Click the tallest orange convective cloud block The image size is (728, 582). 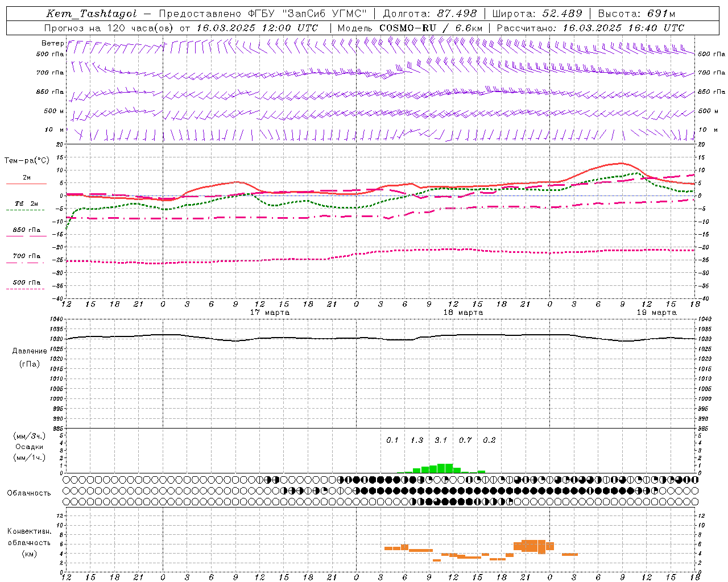541,547
